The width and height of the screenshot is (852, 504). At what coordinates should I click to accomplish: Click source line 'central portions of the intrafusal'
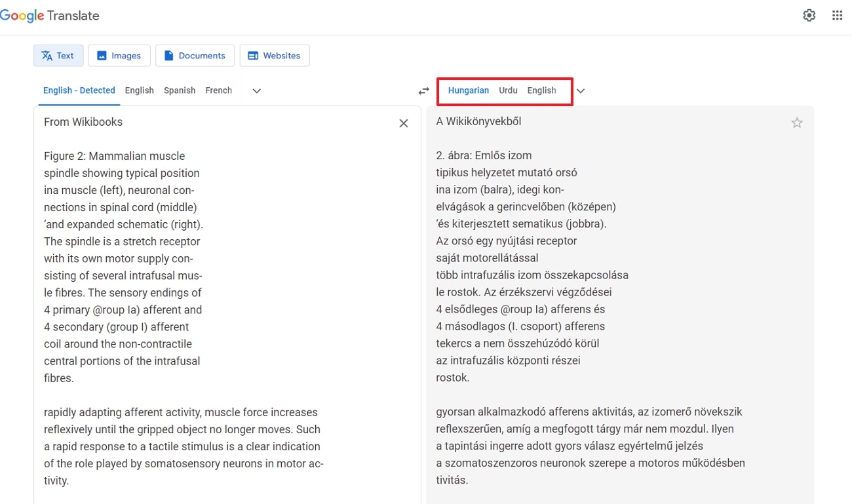click(x=122, y=361)
